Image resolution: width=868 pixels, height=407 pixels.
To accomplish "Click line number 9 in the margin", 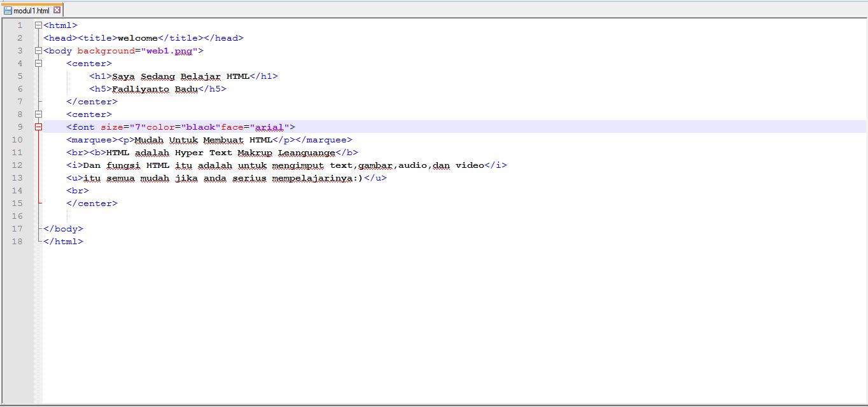I will 19,127.
